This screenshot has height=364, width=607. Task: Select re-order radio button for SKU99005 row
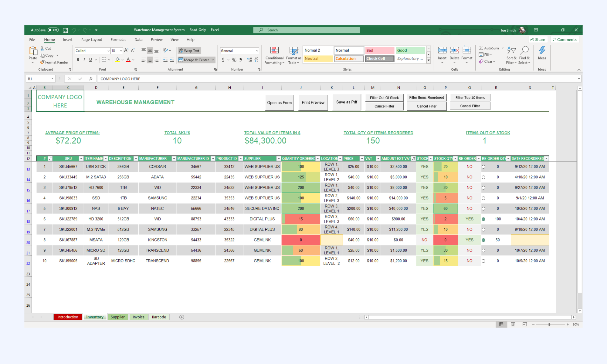click(483, 261)
